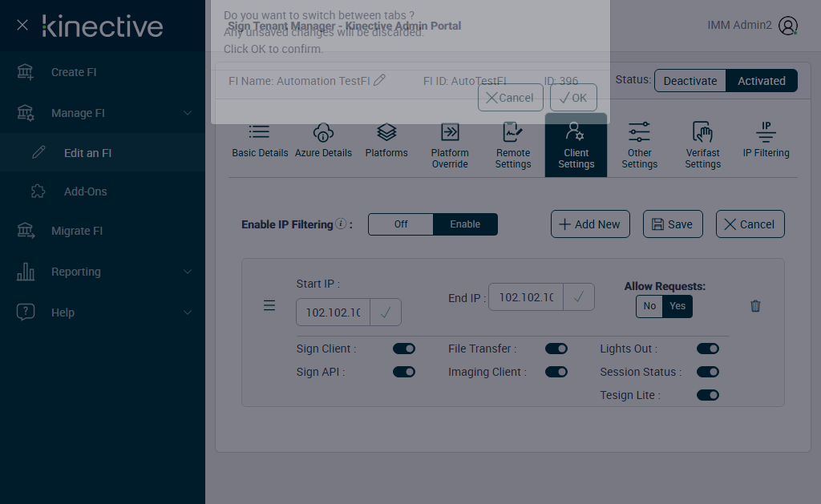The width and height of the screenshot is (821, 504).
Task: Toggle the Imaging Client switch
Action: 556,372
